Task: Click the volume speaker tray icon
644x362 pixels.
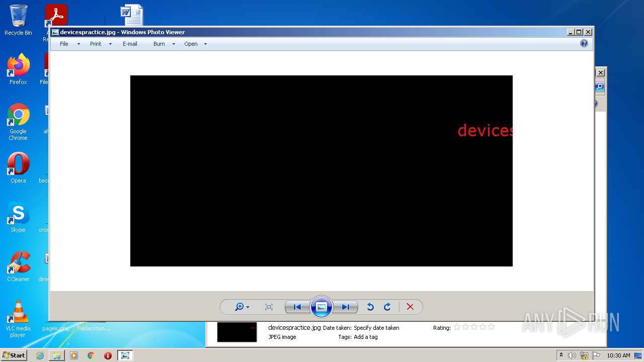Action: coord(572,355)
